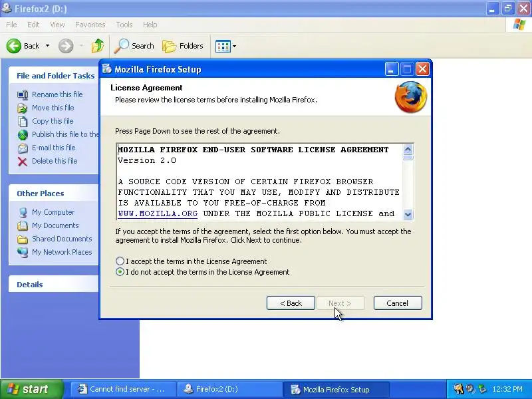Click the Forward arrow icon in Explorer toolbar
This screenshot has height=399, width=532.
66,46
